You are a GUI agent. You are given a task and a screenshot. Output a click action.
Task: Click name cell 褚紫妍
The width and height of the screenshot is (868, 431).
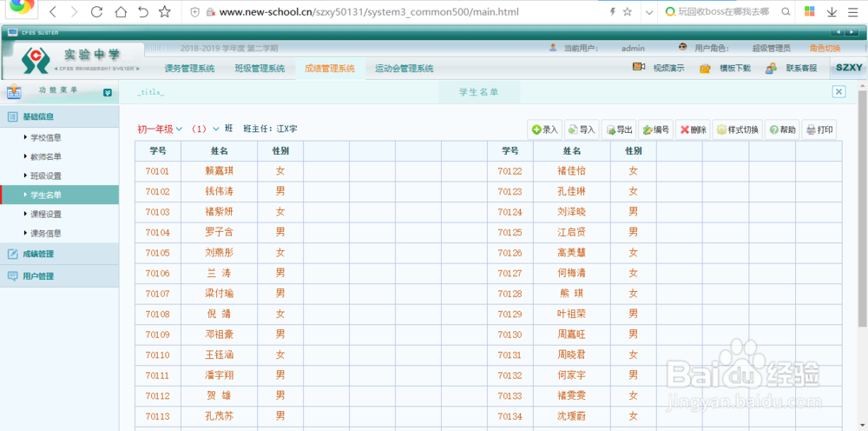(220, 212)
